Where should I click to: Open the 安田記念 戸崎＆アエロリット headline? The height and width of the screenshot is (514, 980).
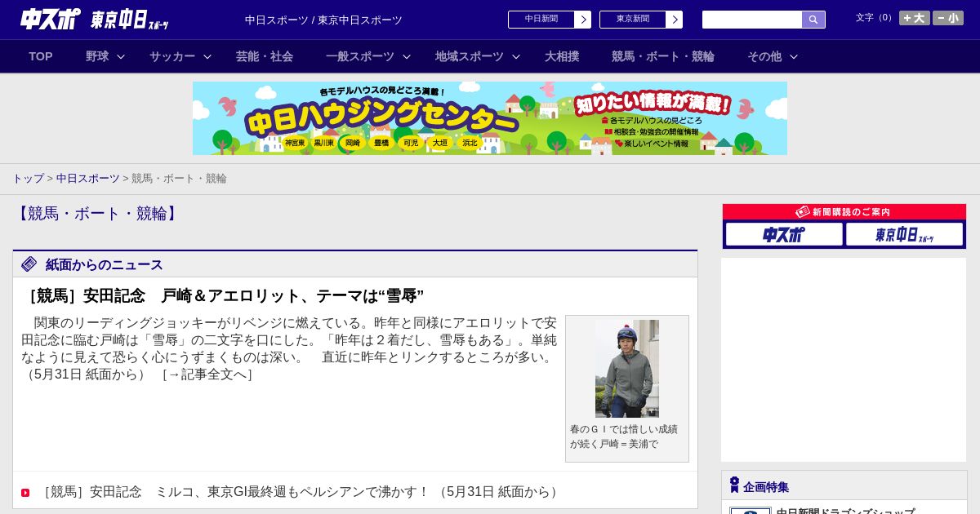click(x=223, y=295)
